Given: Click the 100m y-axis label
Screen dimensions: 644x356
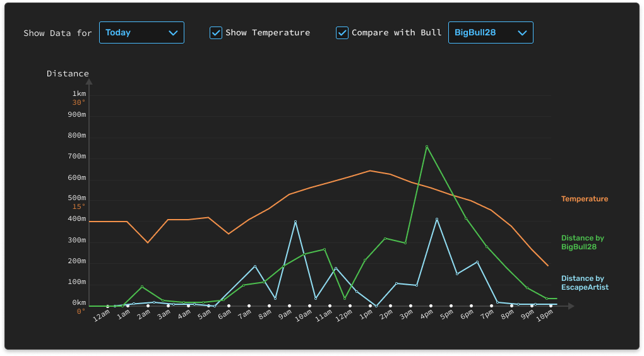Looking at the screenshot, I should click(77, 282).
